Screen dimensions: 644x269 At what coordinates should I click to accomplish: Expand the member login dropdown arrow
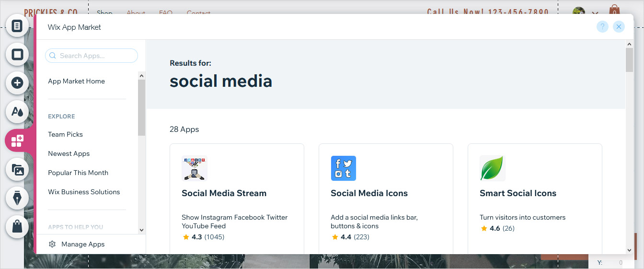coord(595,14)
